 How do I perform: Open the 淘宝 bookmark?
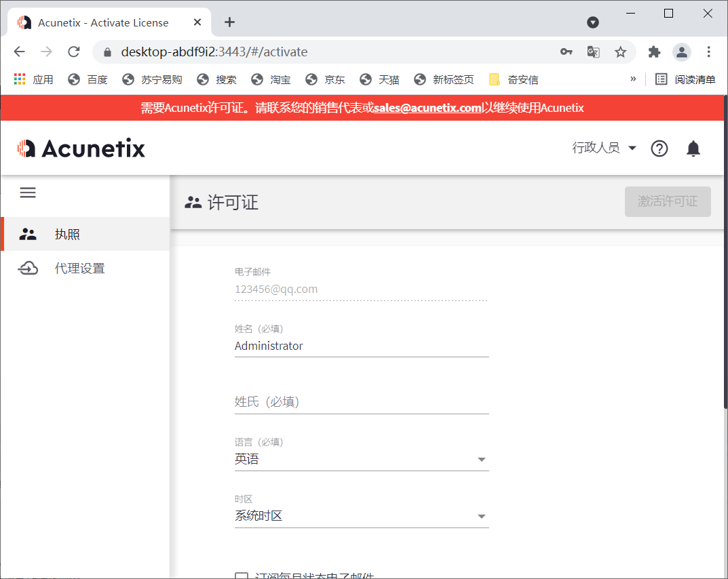coord(271,79)
